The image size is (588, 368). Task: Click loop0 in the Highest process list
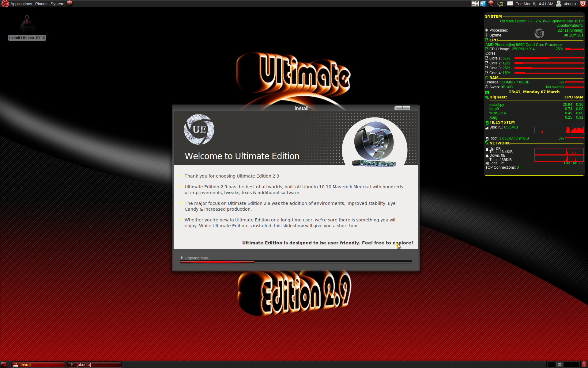[x=494, y=109]
